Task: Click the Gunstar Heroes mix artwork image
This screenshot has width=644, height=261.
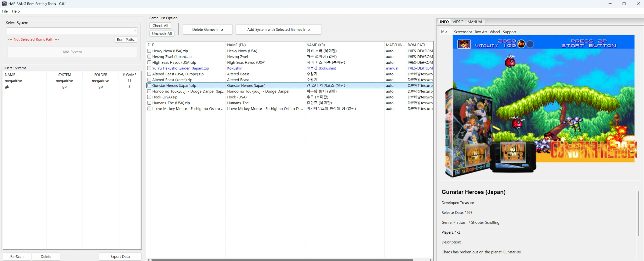Action: pos(541,106)
